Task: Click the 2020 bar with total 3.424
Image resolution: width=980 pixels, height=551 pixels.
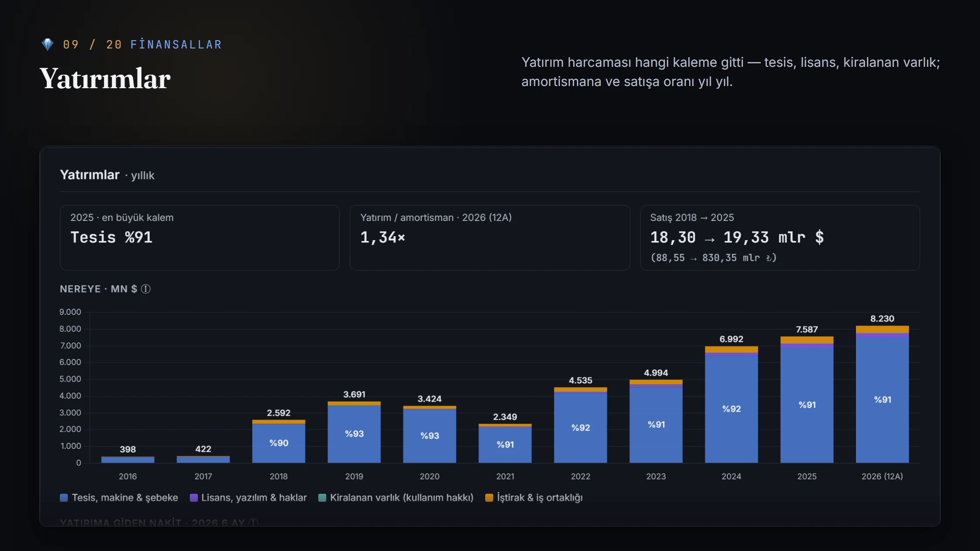Action: pos(430,434)
